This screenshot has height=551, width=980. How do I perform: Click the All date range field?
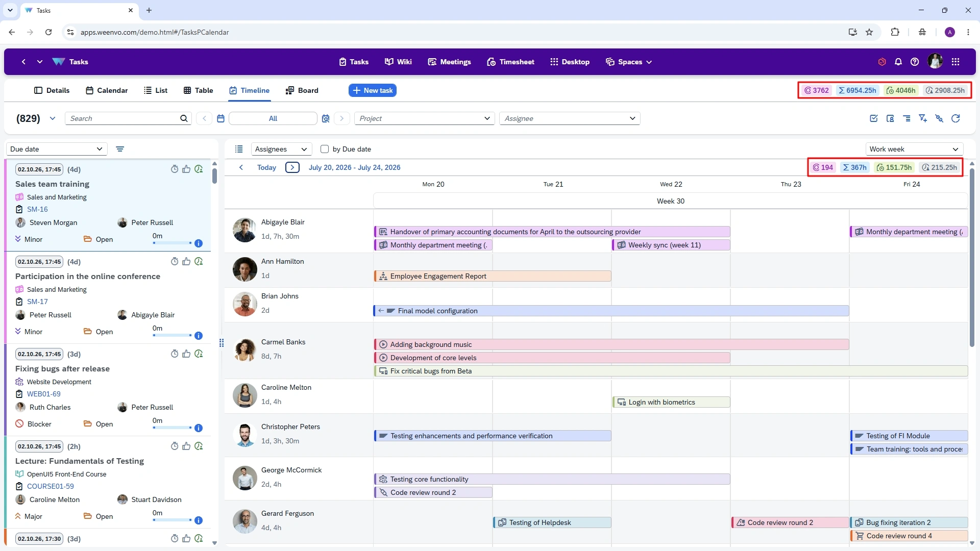pos(273,118)
